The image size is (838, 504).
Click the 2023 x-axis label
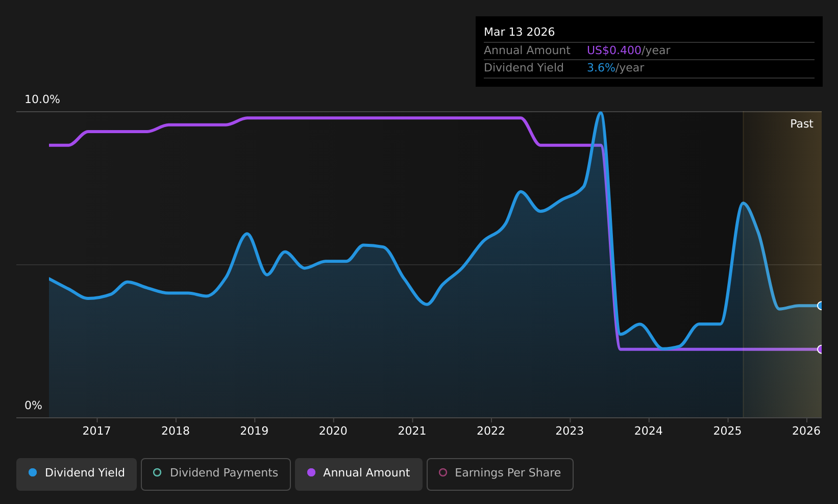[x=570, y=431]
